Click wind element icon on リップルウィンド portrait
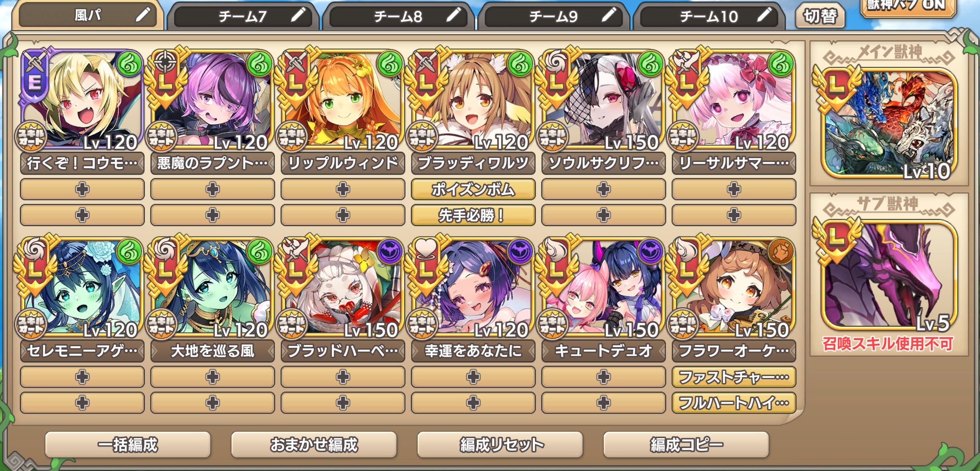980x471 pixels. [x=389, y=64]
